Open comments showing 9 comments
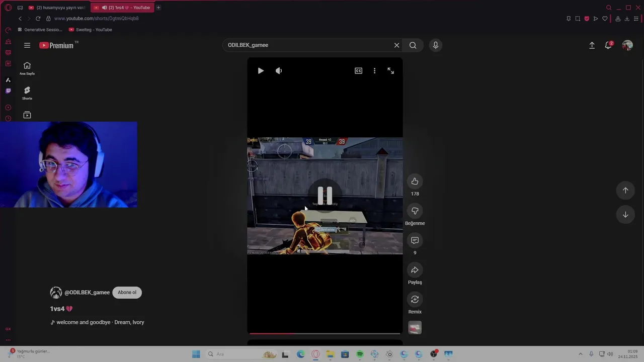Screen dimensions: 644x362 click(415, 240)
